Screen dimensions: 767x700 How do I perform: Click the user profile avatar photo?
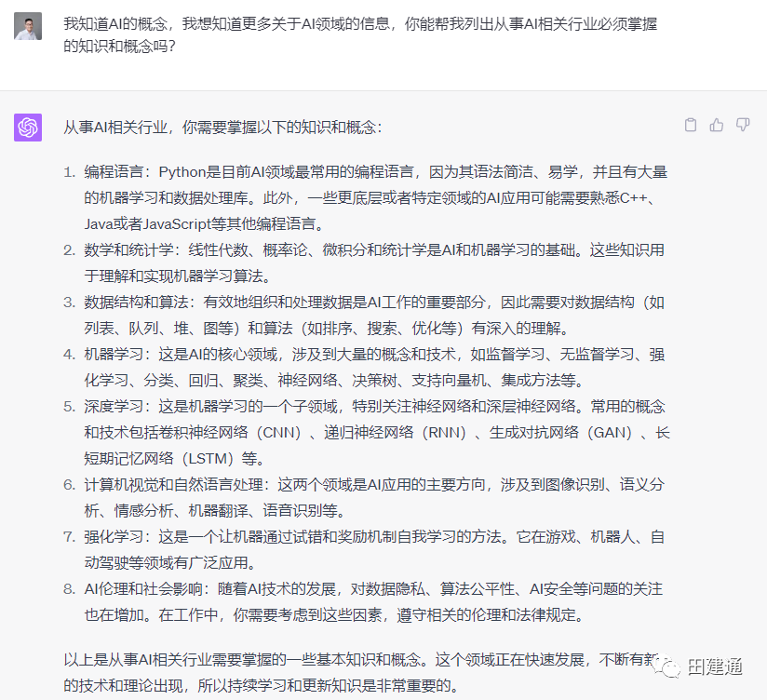point(28,26)
